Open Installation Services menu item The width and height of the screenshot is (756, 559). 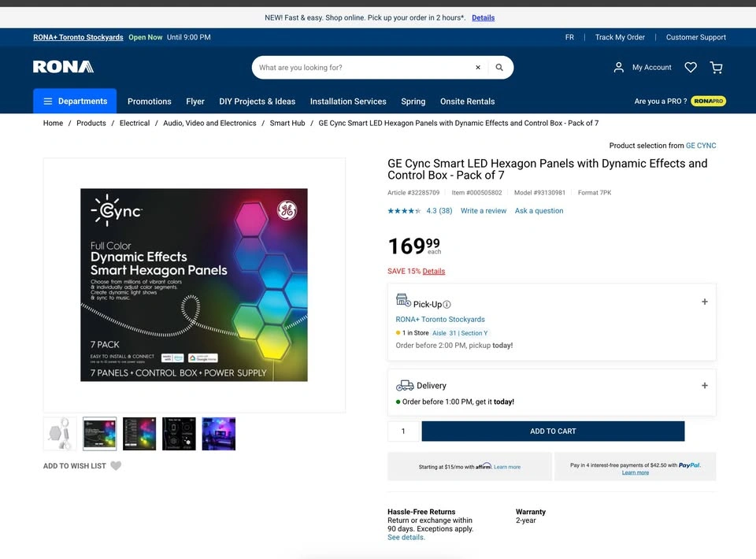pos(348,102)
